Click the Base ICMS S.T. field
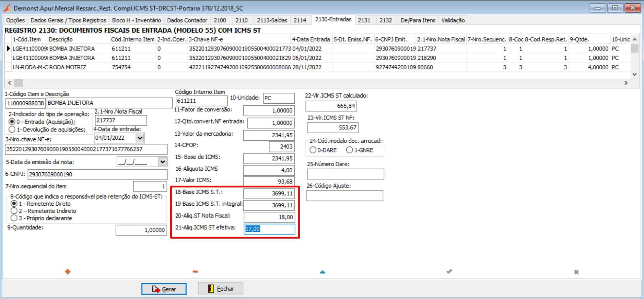This screenshot has width=644, height=299. [269, 194]
